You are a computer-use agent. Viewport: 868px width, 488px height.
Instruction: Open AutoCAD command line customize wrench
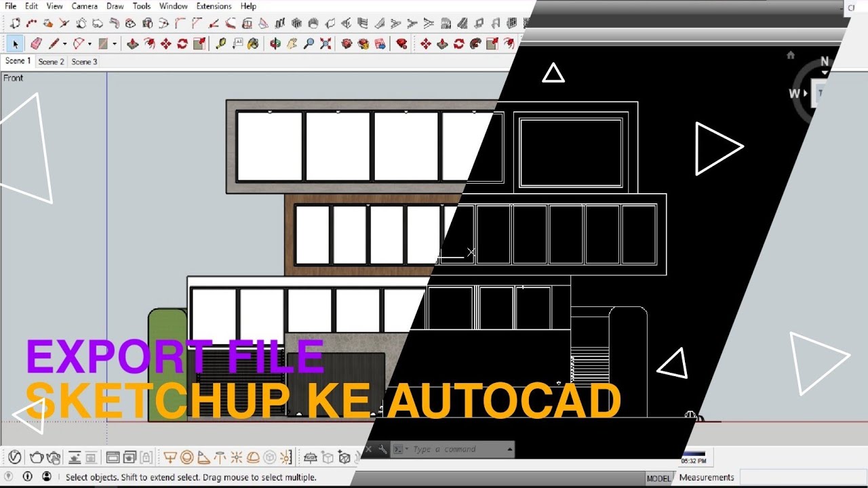(383, 449)
